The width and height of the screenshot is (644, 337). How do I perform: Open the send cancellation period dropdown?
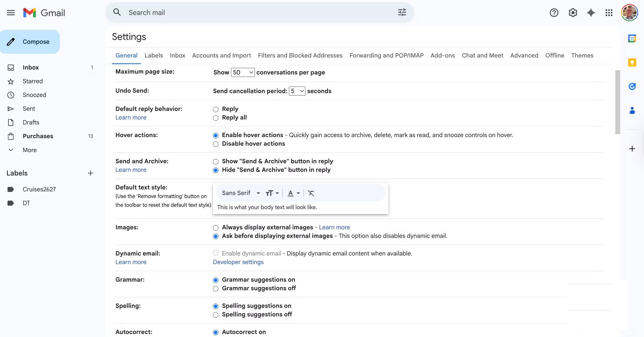click(297, 91)
